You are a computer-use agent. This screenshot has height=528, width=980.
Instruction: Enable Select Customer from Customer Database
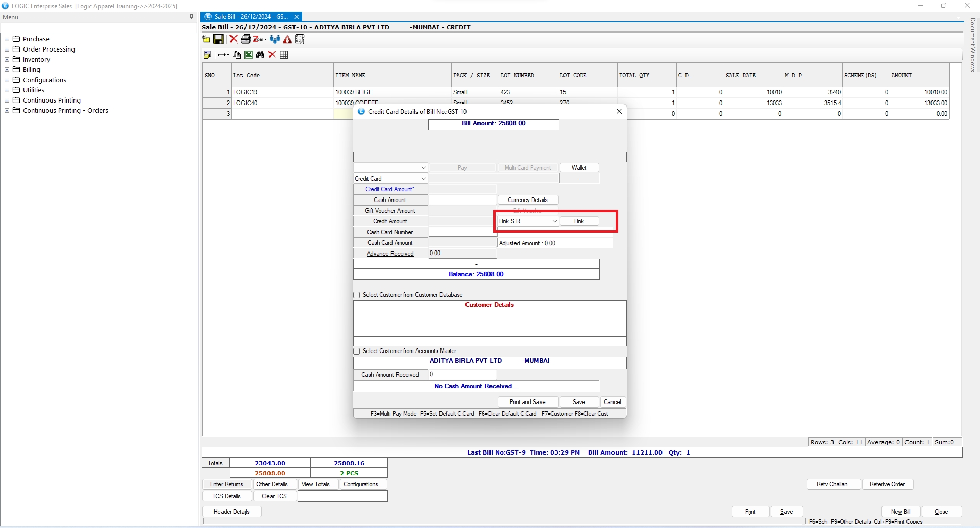(357, 295)
